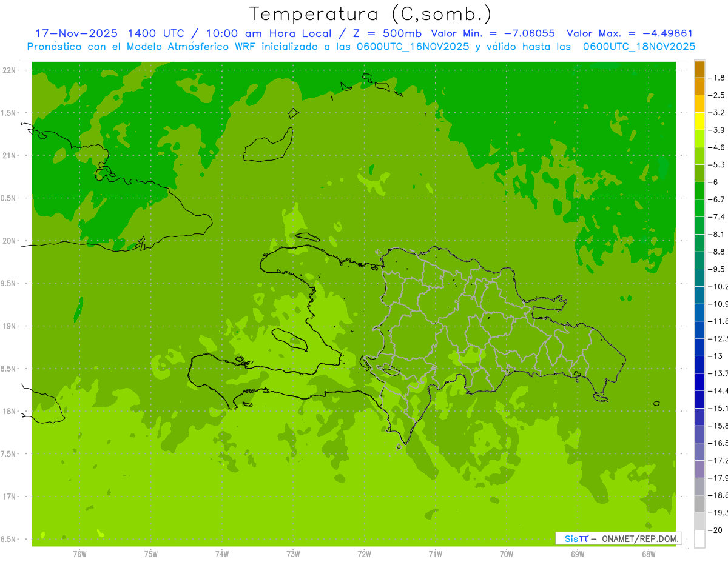The height and width of the screenshot is (562, 728).
Task: Click the colorbar swatch between -6 and -6.7
Action: 699,191
